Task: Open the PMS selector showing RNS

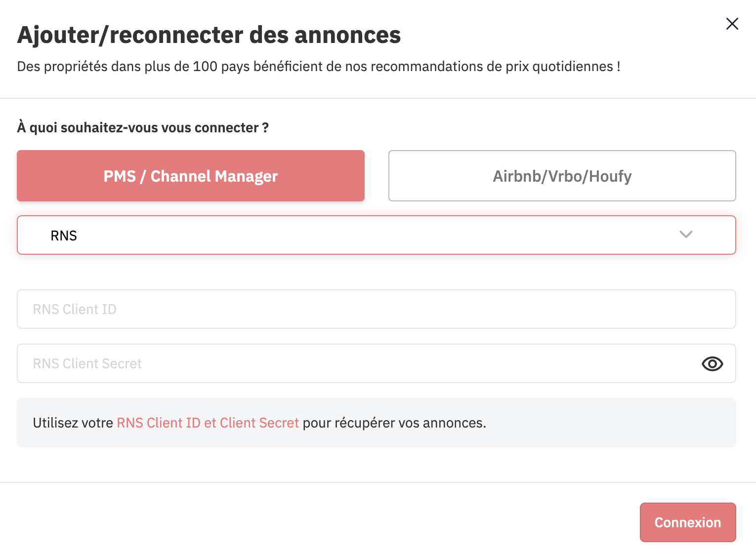Action: [x=377, y=235]
